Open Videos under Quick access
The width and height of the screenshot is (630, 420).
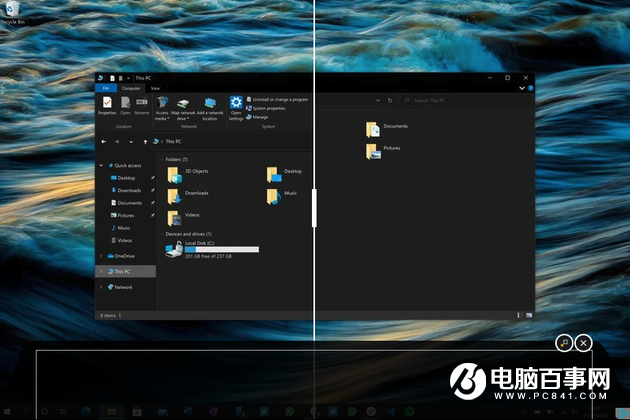pyautogui.click(x=121, y=240)
